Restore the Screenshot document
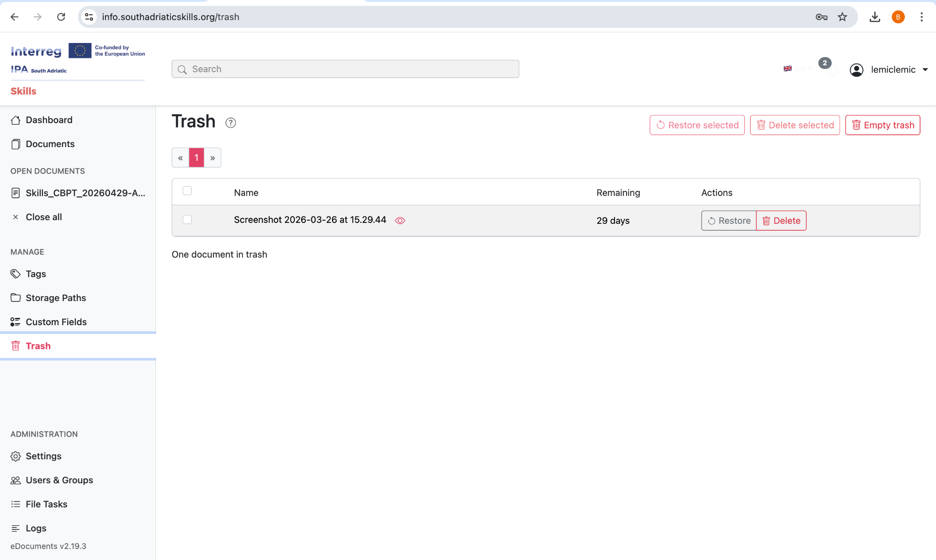Image resolution: width=936 pixels, height=560 pixels. pyautogui.click(x=729, y=221)
